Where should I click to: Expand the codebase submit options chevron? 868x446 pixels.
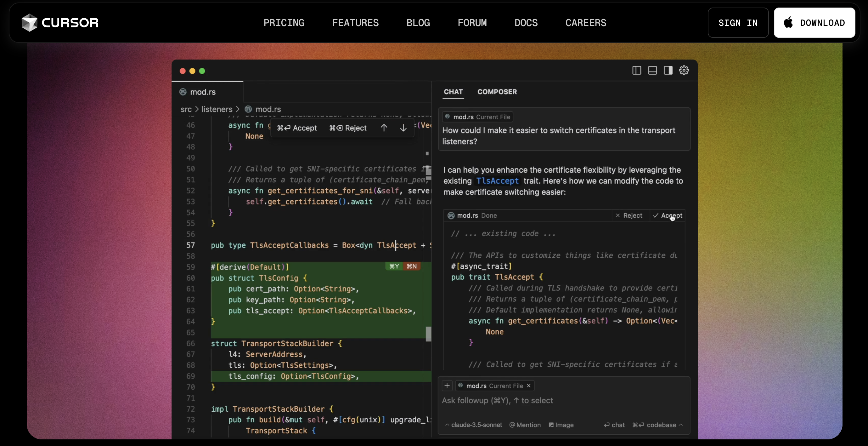tap(681, 425)
